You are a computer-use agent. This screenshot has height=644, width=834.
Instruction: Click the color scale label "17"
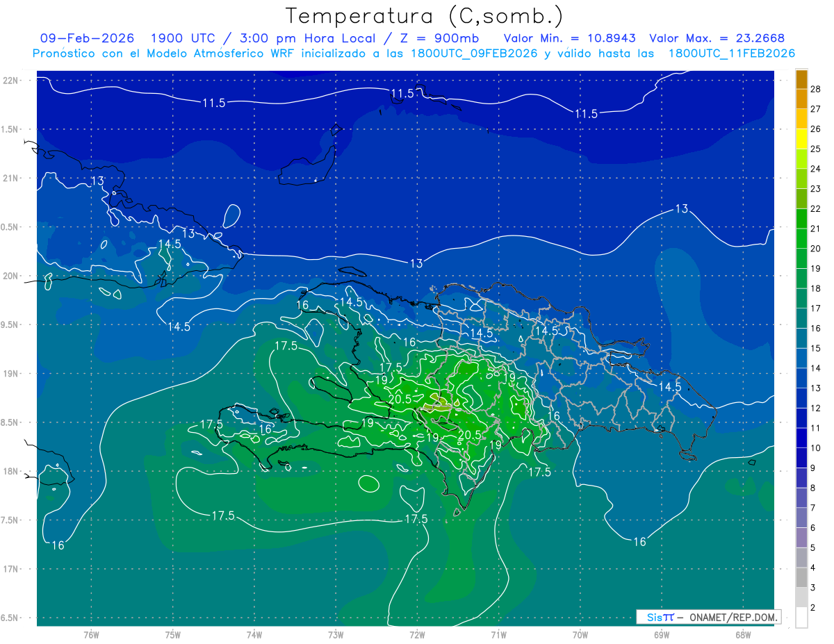click(816, 308)
